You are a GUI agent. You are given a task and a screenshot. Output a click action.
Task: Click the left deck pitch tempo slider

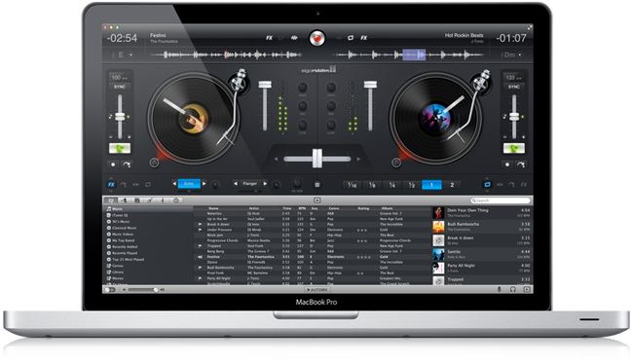120,117
